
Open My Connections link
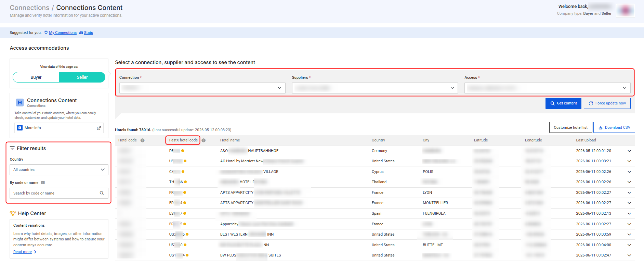[x=63, y=33]
